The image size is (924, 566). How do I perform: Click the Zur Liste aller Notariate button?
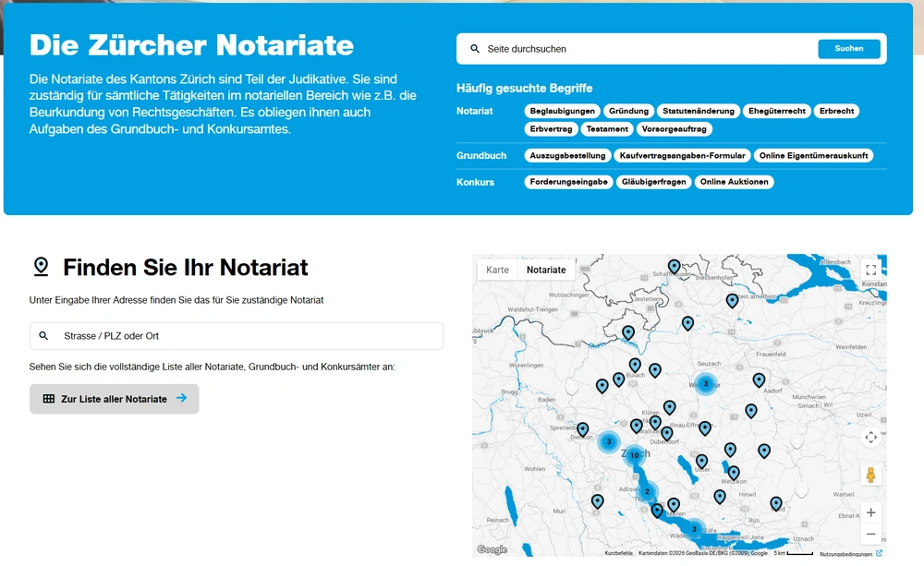coord(114,398)
